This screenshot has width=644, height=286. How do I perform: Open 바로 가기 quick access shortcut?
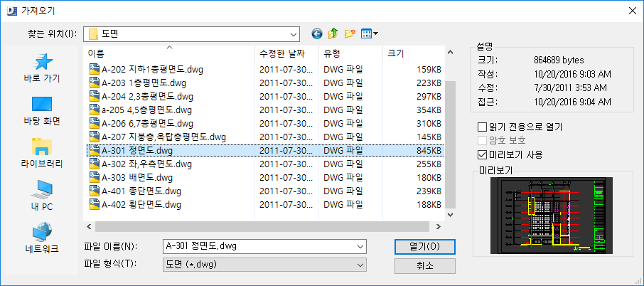click(41, 68)
